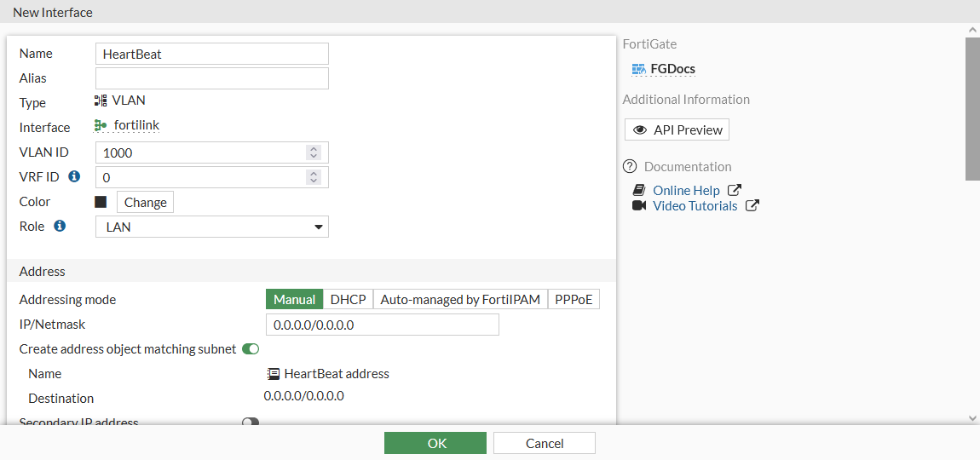The image size is (980, 460).
Task: Open the API Preview
Action: pyautogui.click(x=677, y=130)
